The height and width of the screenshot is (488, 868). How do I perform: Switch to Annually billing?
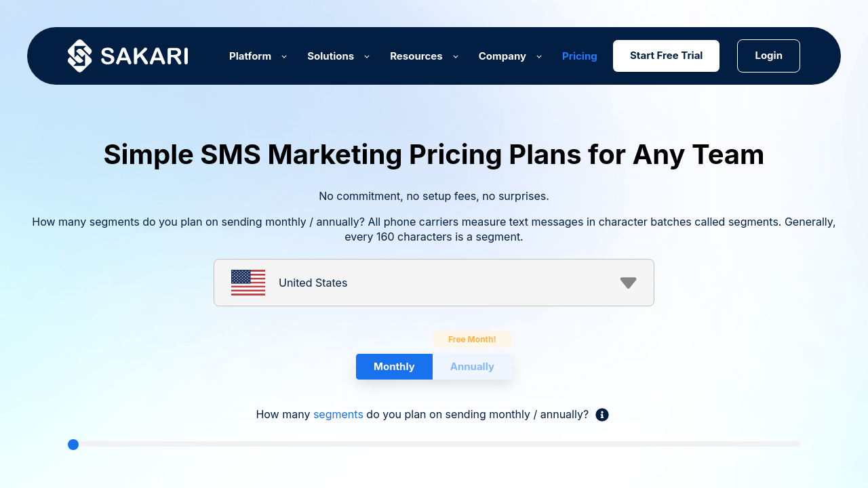click(x=472, y=367)
